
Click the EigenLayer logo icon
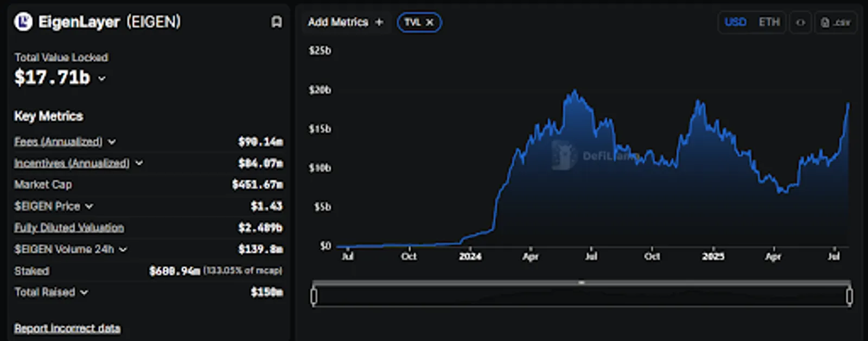click(23, 22)
